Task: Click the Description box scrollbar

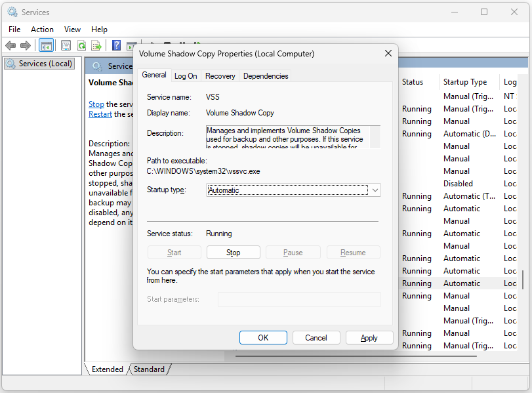Action: click(375, 136)
